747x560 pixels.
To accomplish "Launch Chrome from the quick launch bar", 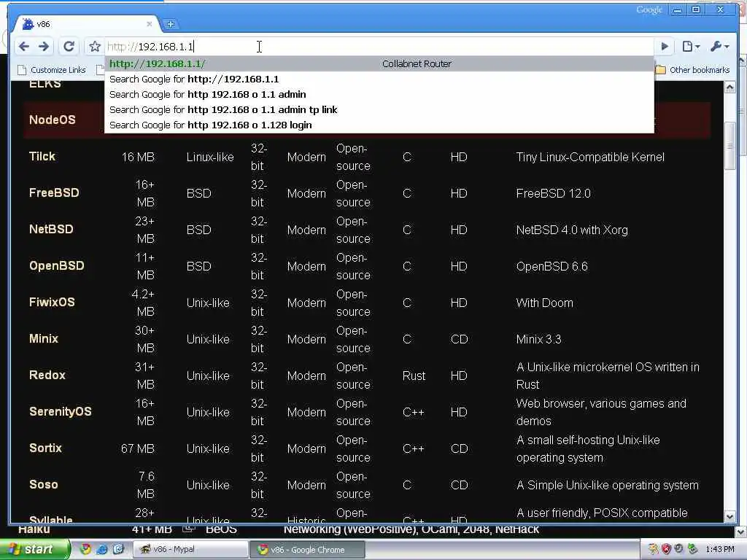I will click(85, 549).
